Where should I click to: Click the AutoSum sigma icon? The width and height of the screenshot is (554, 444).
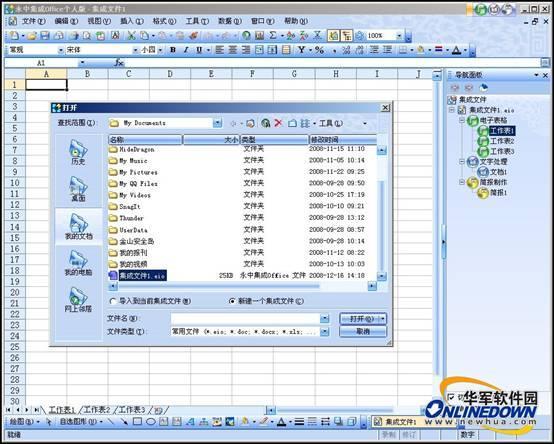(273, 35)
